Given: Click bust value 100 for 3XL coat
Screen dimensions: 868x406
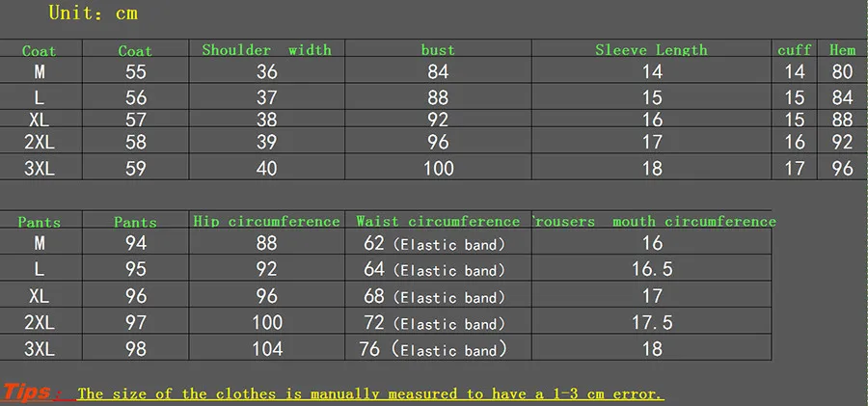Looking at the screenshot, I should click(439, 168).
